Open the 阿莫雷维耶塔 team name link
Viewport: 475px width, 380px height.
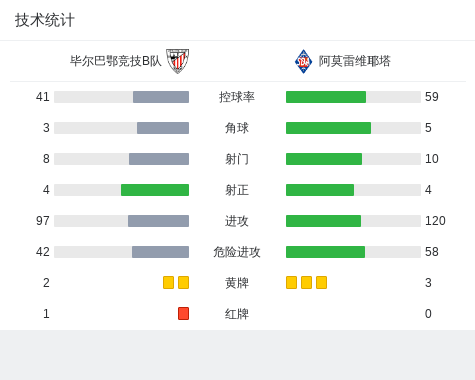355,61
